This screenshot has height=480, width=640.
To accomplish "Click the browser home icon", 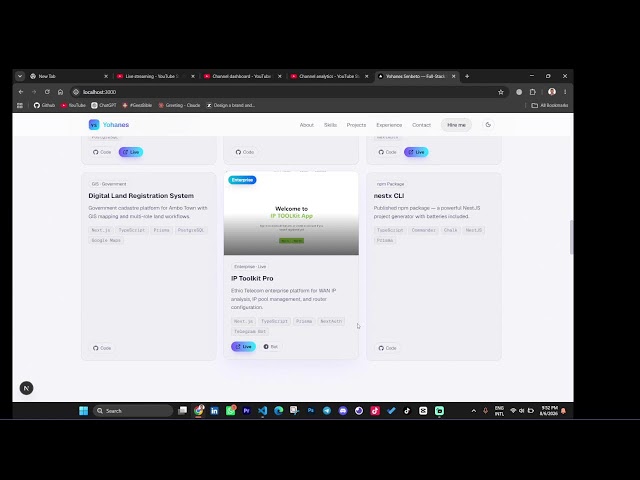I will (60, 92).
